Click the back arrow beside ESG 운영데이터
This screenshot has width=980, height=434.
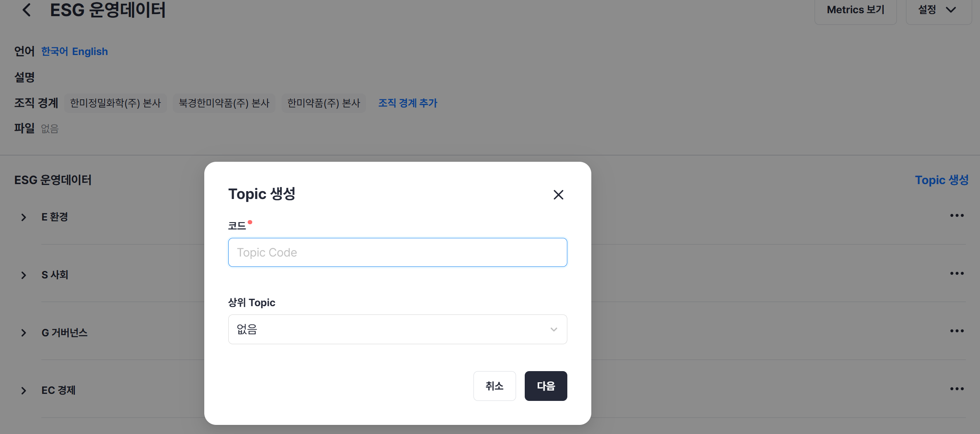(26, 10)
